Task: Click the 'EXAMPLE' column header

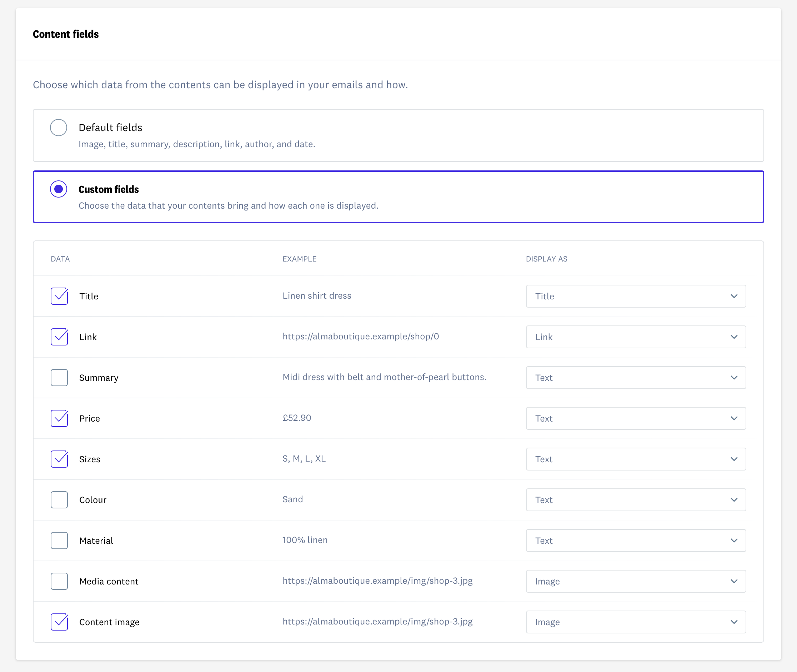Action: (299, 259)
